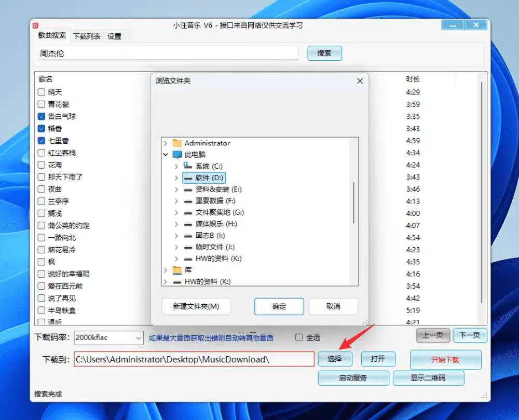Open the 设置 tab
519x420 pixels.
point(115,36)
